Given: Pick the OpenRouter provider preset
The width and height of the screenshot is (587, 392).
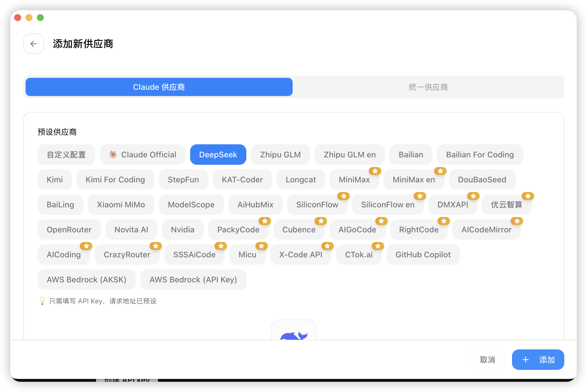Looking at the screenshot, I should coord(69,230).
